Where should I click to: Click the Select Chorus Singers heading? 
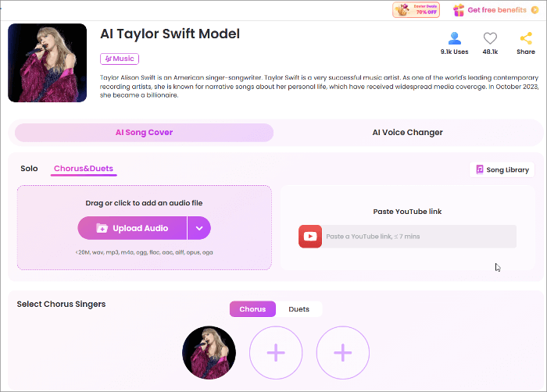point(61,304)
